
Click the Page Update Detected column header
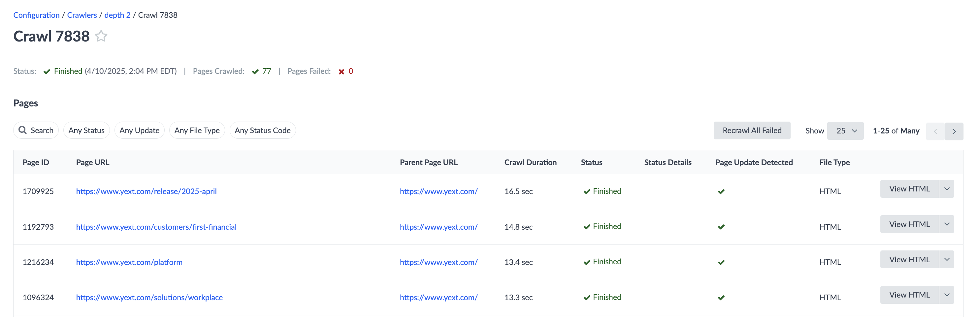pyautogui.click(x=754, y=162)
